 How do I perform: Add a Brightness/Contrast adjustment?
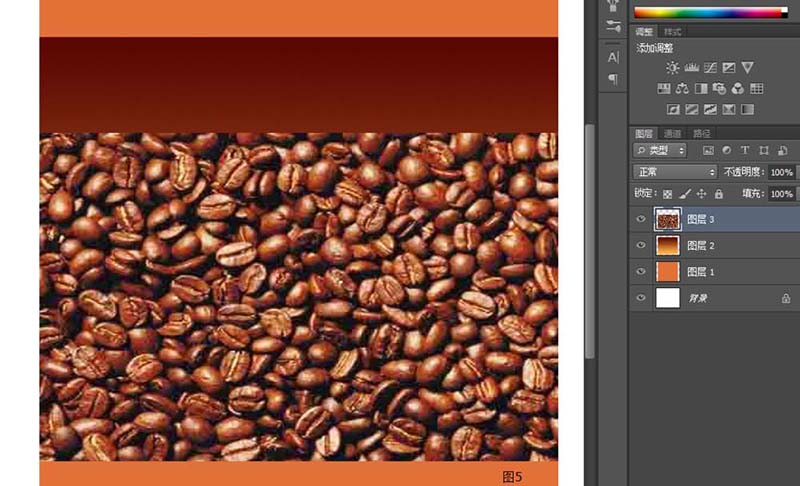[672, 67]
